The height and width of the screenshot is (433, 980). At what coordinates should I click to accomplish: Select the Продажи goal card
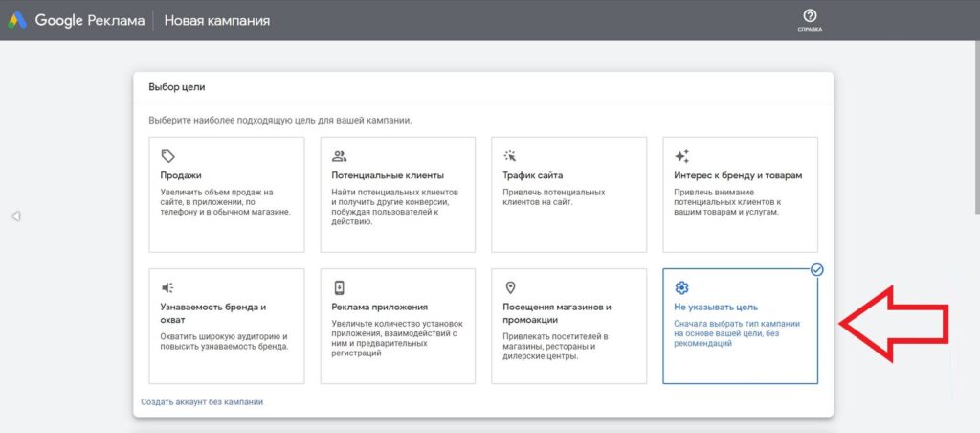point(227,194)
